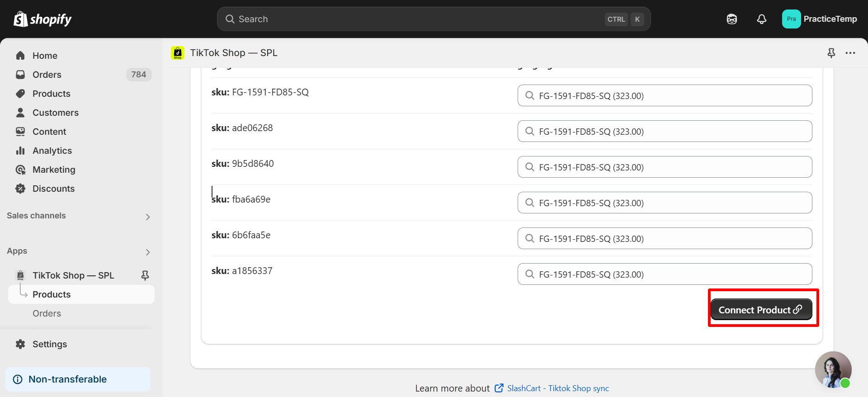Image resolution: width=868 pixels, height=397 pixels.
Task: Click the TikTok Shop app icon in the header
Action: point(178,53)
